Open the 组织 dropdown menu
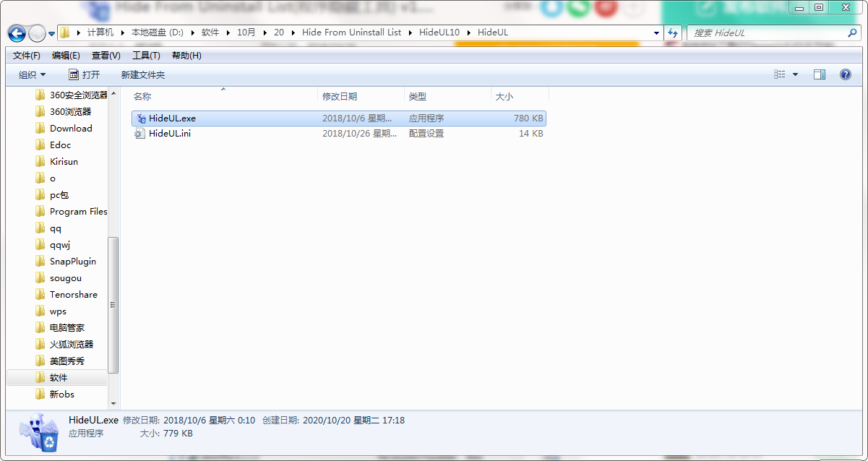This screenshot has height=461, width=868. (32, 74)
